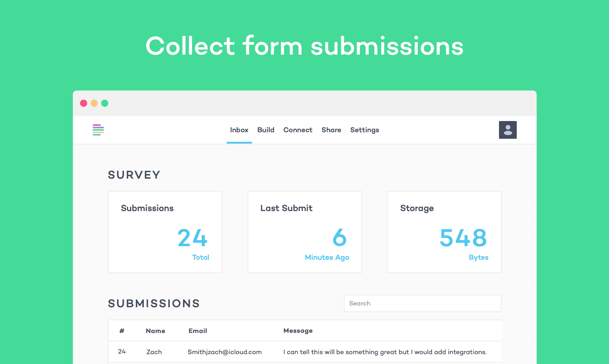Focus the submissions Search field
Image resolution: width=609 pixels, height=364 pixels.
pos(422,303)
